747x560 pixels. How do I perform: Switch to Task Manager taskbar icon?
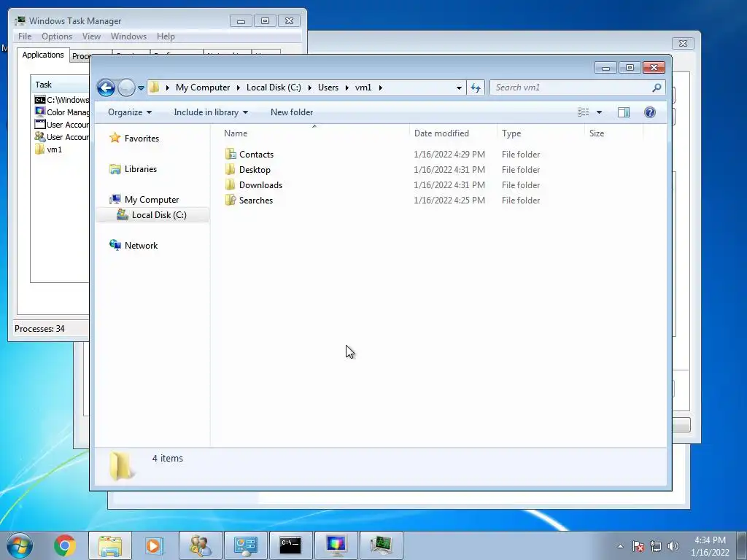click(381, 545)
